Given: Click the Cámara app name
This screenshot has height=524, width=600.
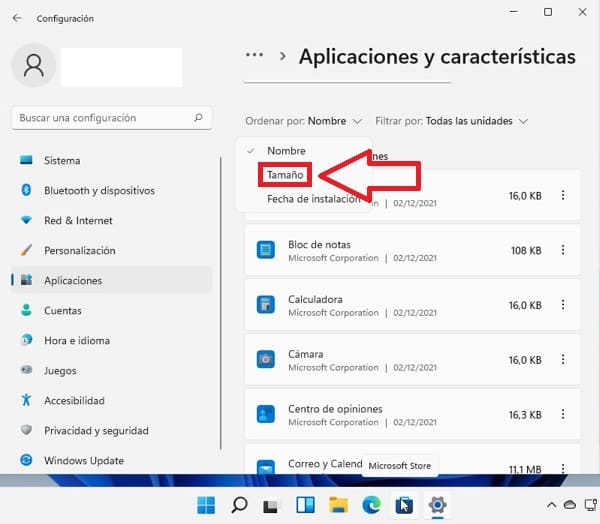Looking at the screenshot, I should tap(305, 354).
